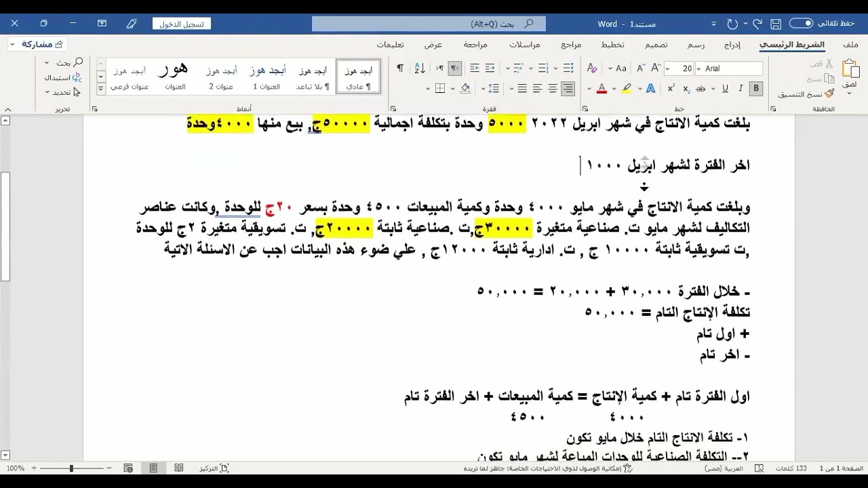Screen dimensions: 868x488
Task: Click the Align Left paragraph icon
Action: pyautogui.click(x=537, y=88)
